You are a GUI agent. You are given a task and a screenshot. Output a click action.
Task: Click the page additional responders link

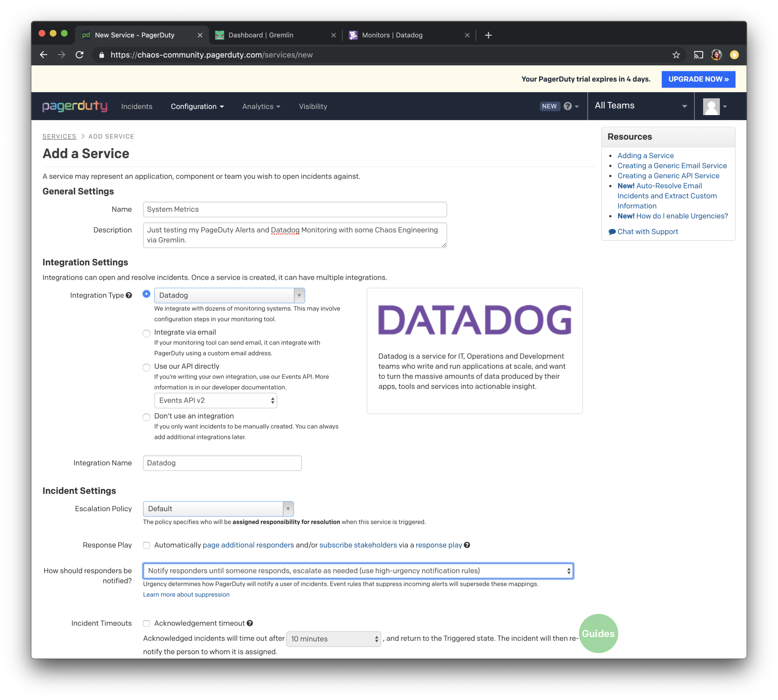pos(248,545)
